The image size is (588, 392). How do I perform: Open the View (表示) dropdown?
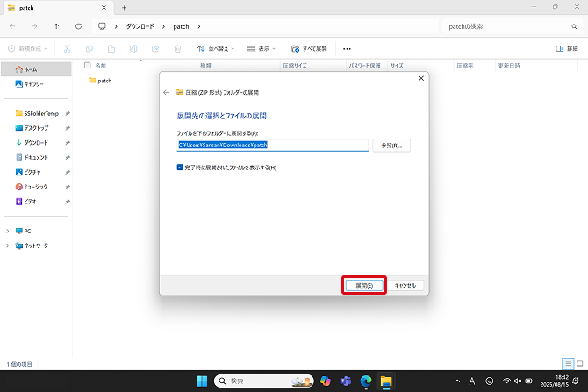click(x=262, y=49)
